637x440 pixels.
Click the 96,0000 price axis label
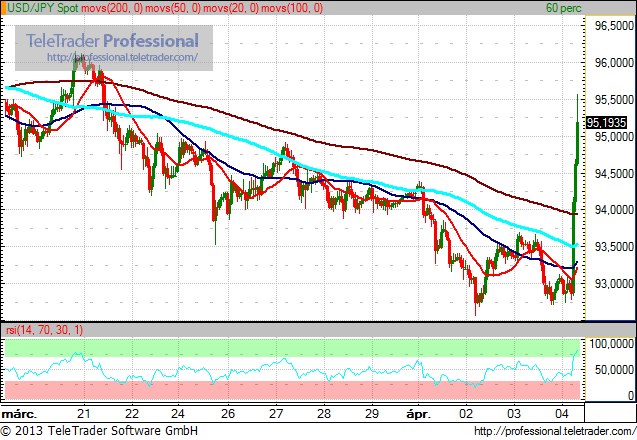point(614,63)
